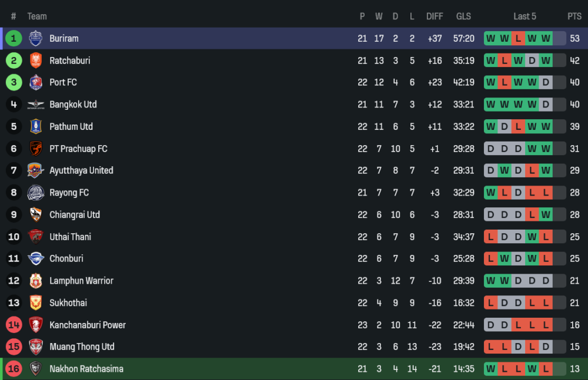
Task: Click the Pathum Utd team badge
Action: click(36, 126)
